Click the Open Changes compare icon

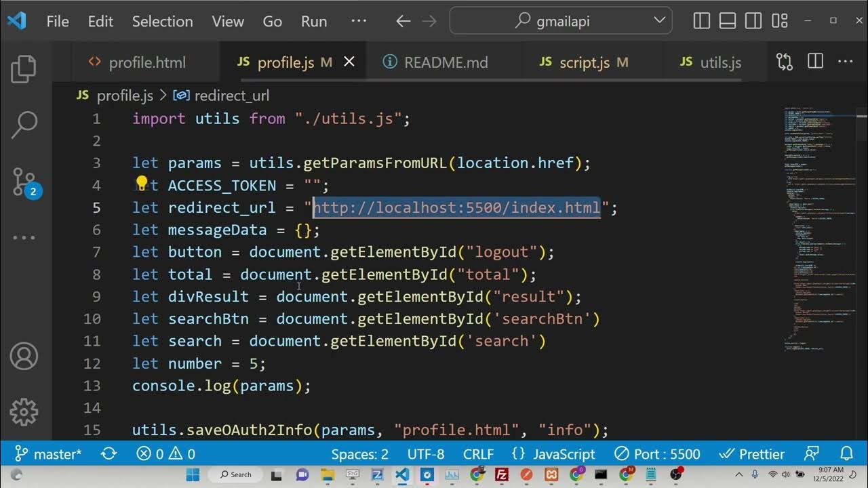click(785, 62)
